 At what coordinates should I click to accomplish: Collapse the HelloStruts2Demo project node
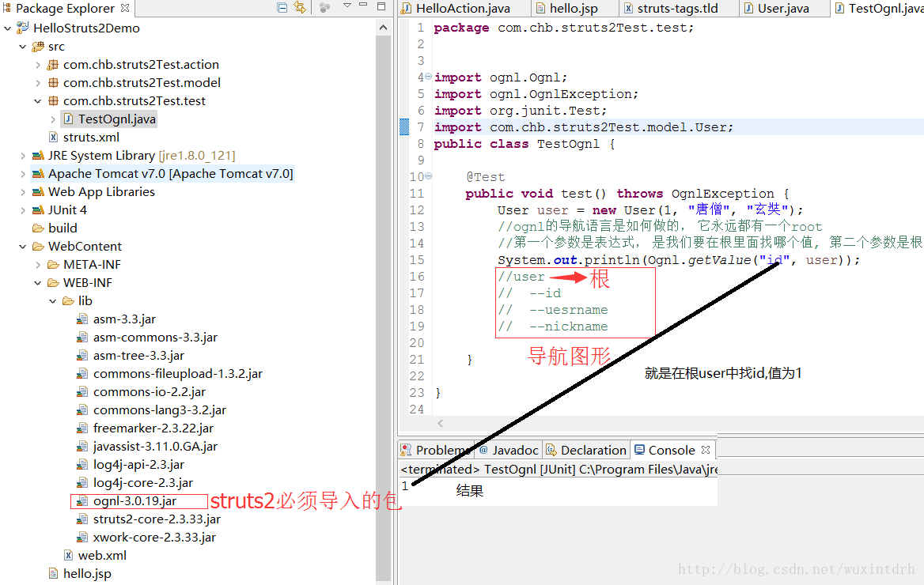tap(8, 28)
